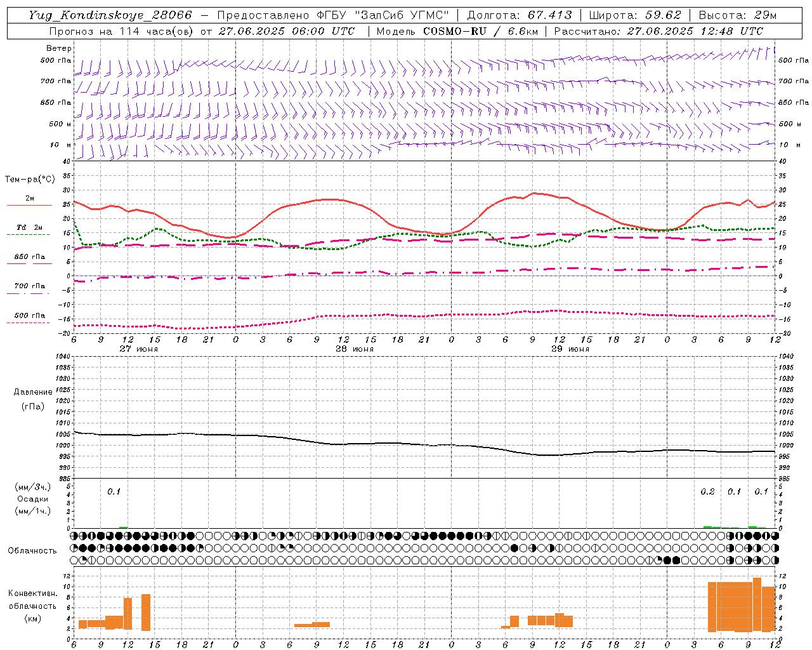812x650 pixels.
Task: Click the 27 июня date label
Action: click(x=139, y=349)
